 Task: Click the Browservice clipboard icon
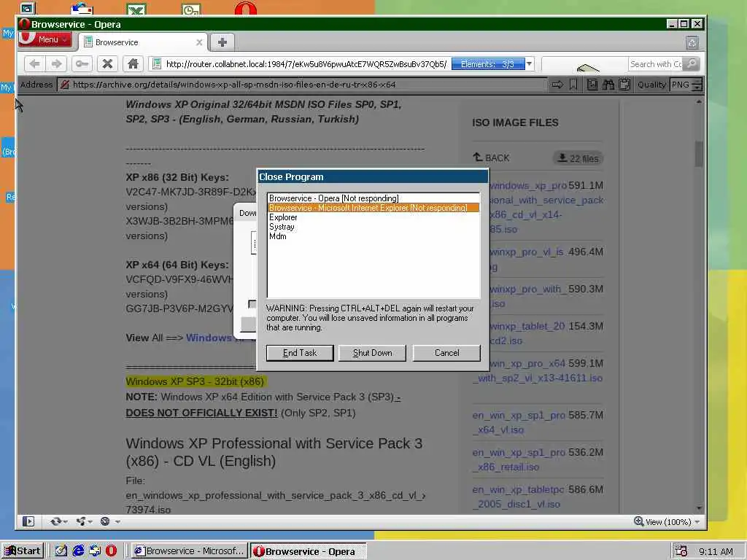(x=624, y=85)
